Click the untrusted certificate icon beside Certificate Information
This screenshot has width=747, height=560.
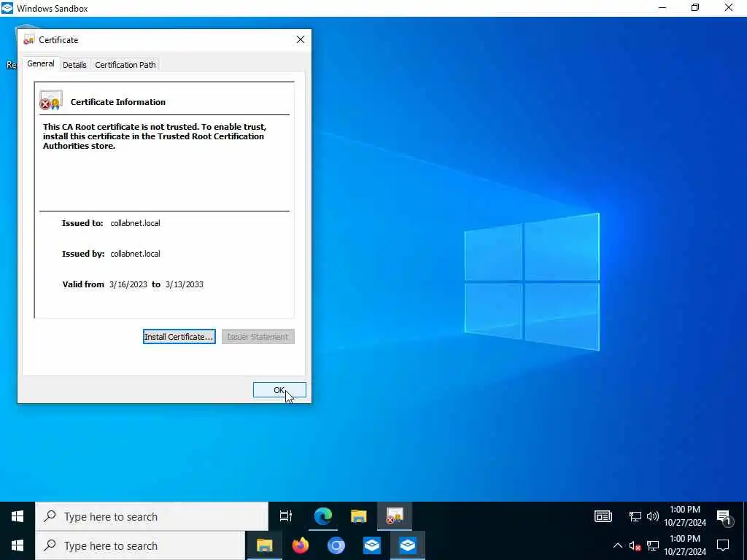[51, 101]
